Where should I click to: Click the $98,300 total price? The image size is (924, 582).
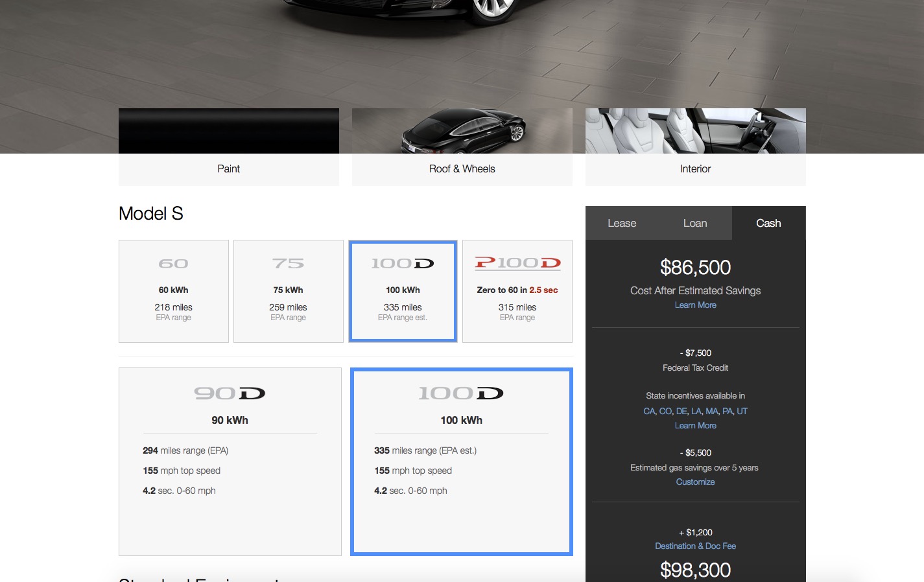coord(695,570)
